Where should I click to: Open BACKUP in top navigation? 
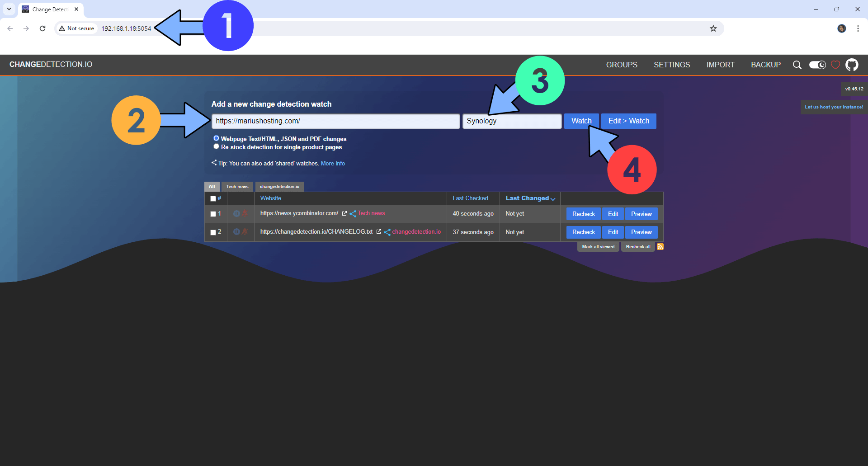click(766, 65)
